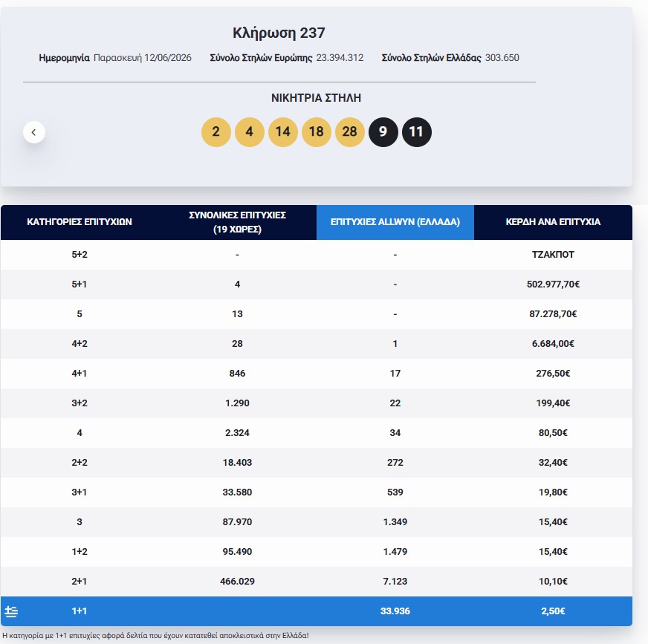Click the ΚΑΤΗΓΟΡΙΕΣ ΕΠΙΤΥΧΙΩΝ column header
648x644 pixels.
click(80, 222)
